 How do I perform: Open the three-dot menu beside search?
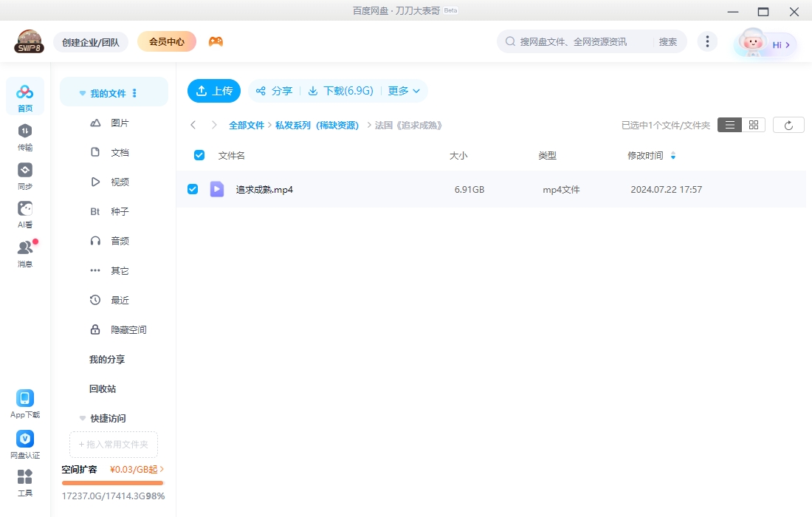tap(707, 41)
